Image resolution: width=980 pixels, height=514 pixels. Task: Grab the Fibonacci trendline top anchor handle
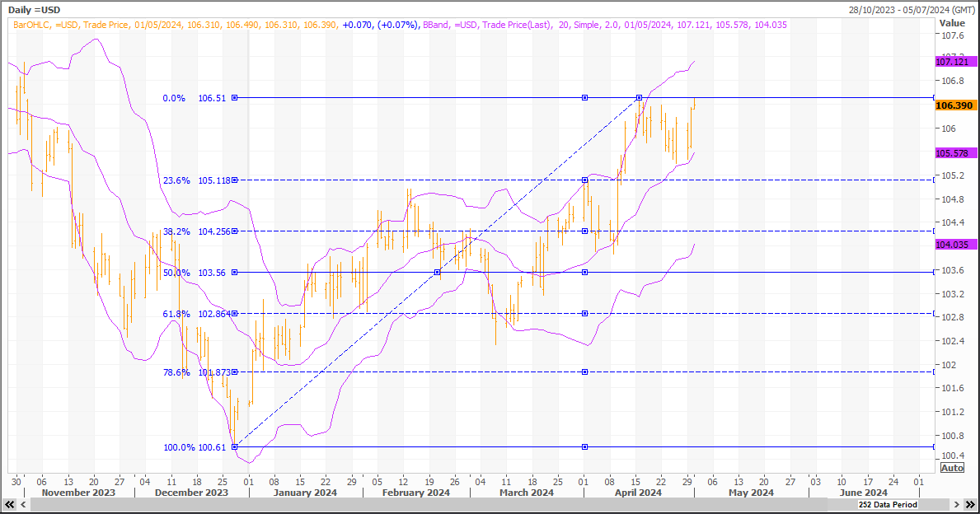(639, 98)
